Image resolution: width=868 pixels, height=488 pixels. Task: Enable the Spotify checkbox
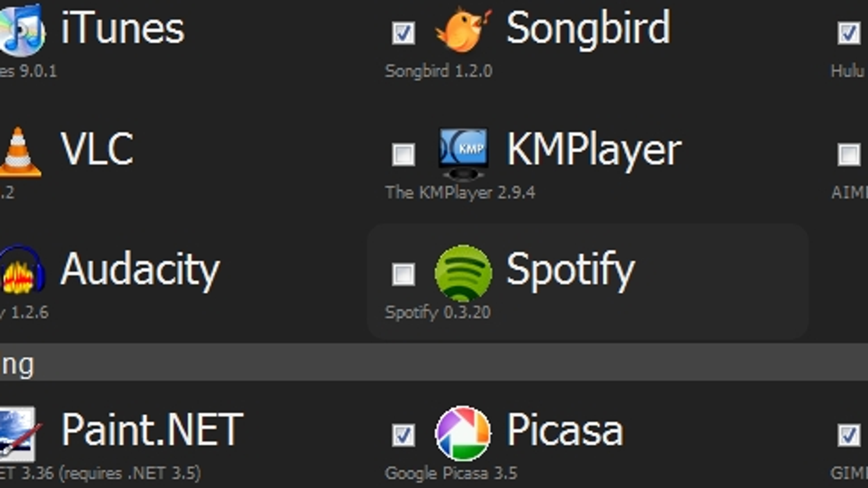pyautogui.click(x=403, y=274)
